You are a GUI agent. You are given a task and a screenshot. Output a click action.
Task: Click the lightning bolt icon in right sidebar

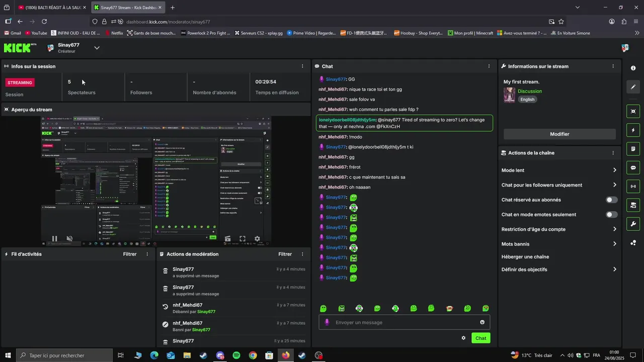coord(633,130)
